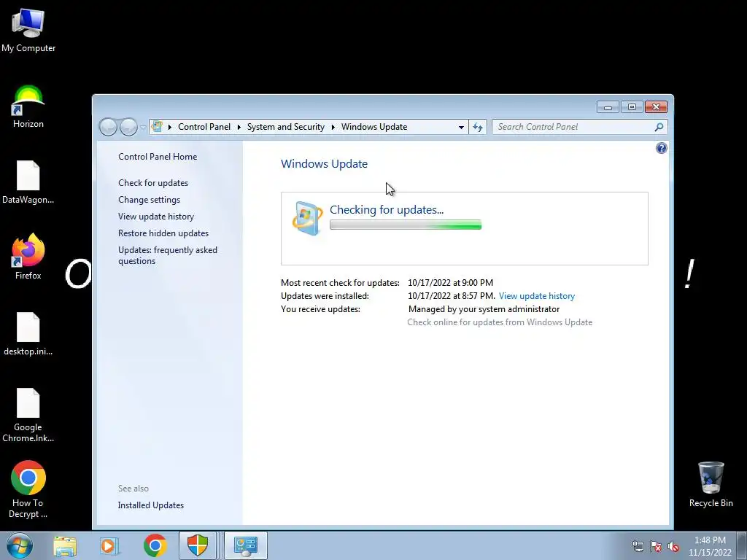Open Google Chrome from the taskbar
Screen dimensions: 747x560
[155, 545]
